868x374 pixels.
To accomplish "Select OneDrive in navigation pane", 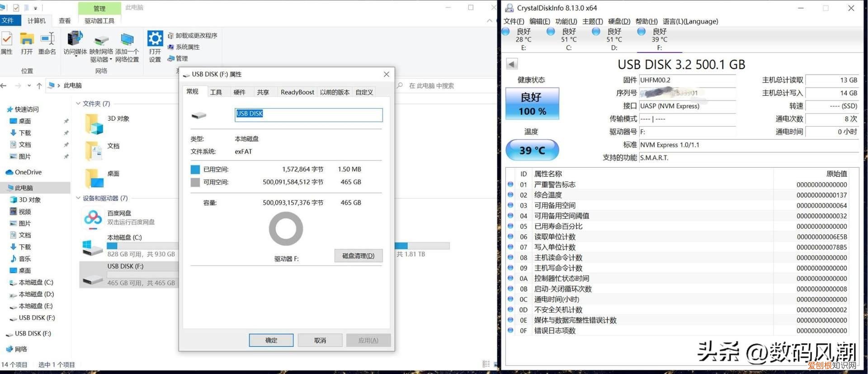I will click(28, 172).
